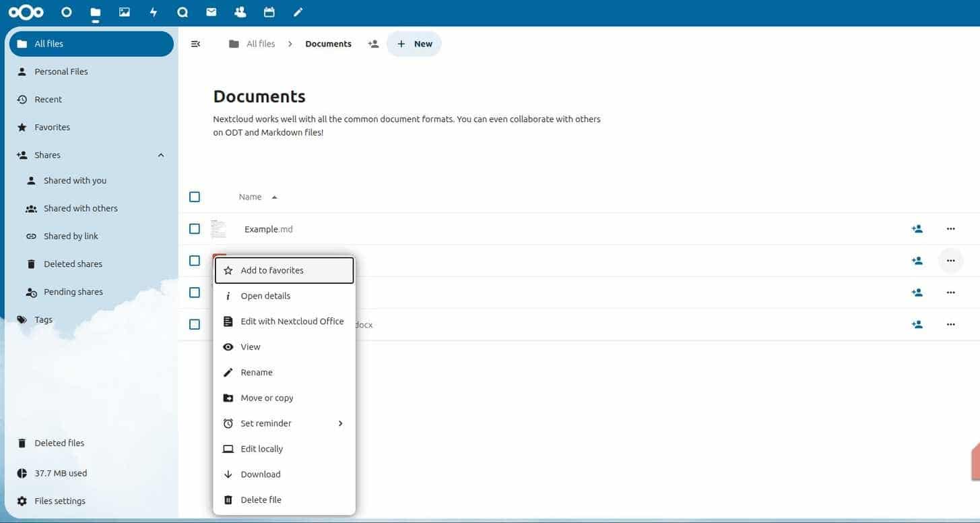The width and height of the screenshot is (980, 523).
Task: Open the Mail envelope icon
Action: pyautogui.click(x=211, y=12)
